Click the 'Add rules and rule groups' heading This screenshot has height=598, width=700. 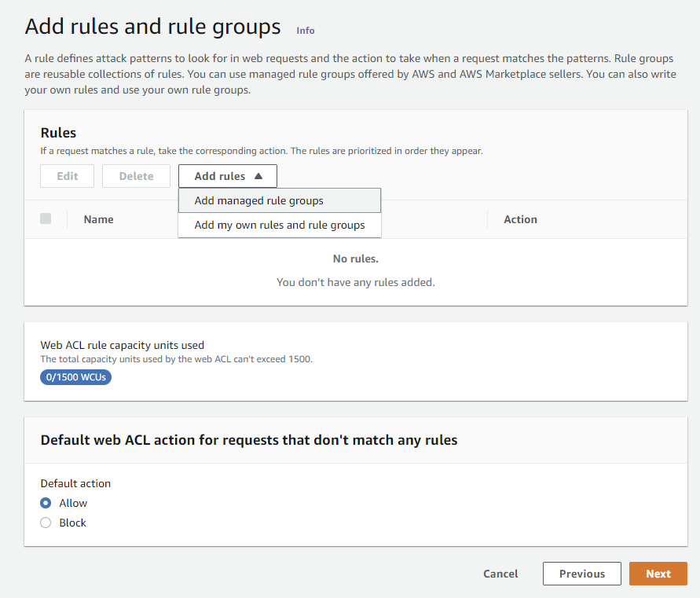[x=152, y=27]
